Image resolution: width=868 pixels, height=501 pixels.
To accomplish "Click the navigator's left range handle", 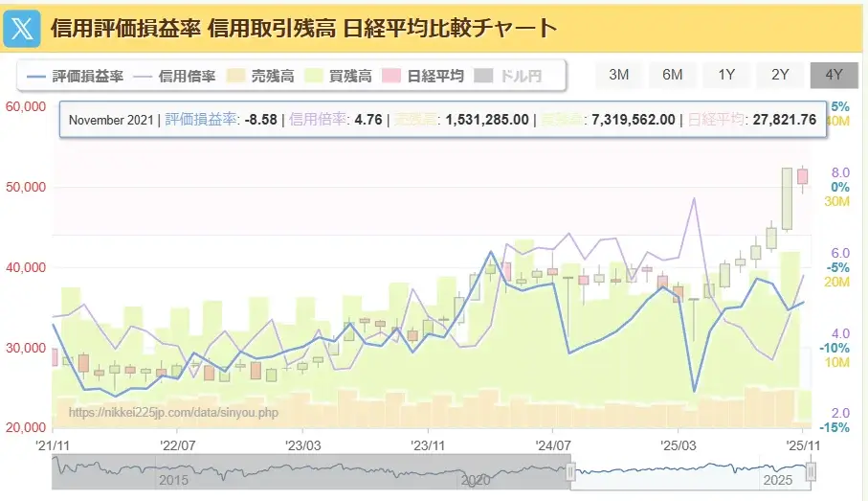I will pyautogui.click(x=570, y=471).
